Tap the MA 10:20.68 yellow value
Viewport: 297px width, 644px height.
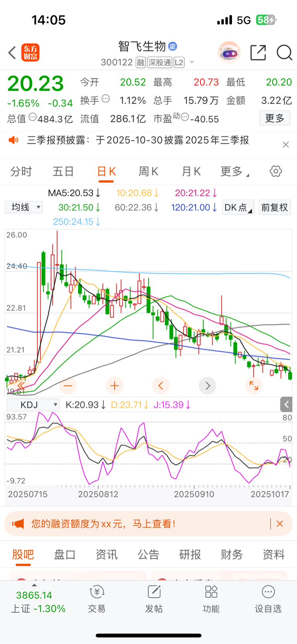click(138, 193)
